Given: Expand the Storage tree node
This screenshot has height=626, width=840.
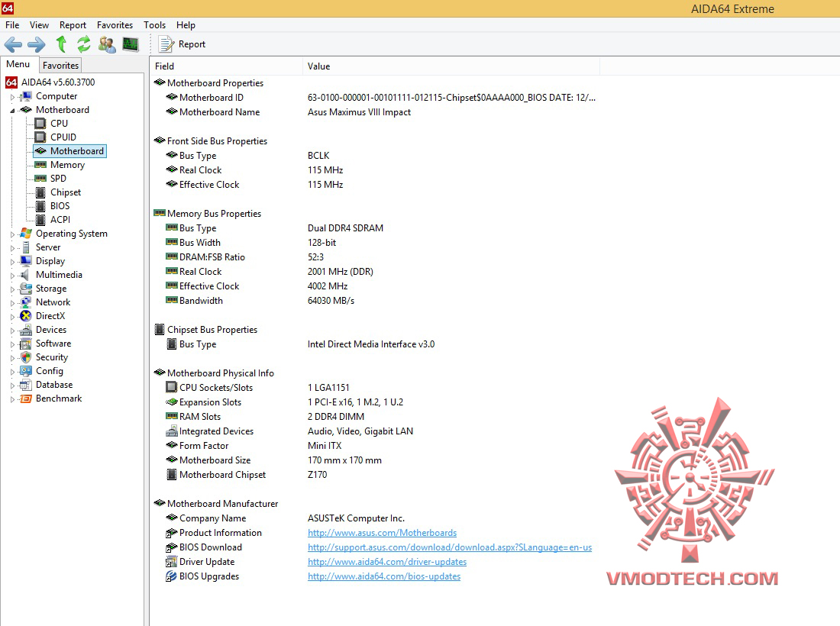Looking at the screenshot, I should click(x=12, y=289).
